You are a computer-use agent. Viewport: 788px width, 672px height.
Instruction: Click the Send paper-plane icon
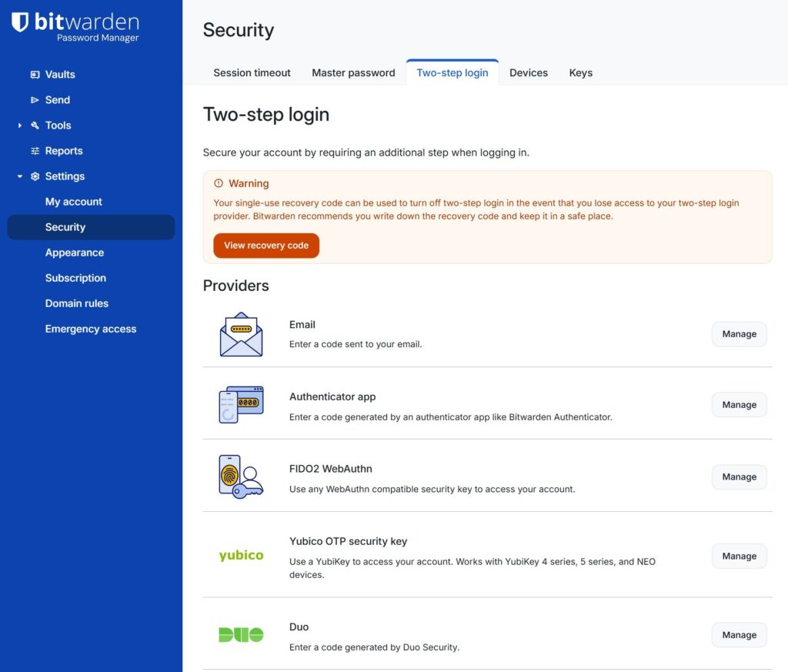35,100
